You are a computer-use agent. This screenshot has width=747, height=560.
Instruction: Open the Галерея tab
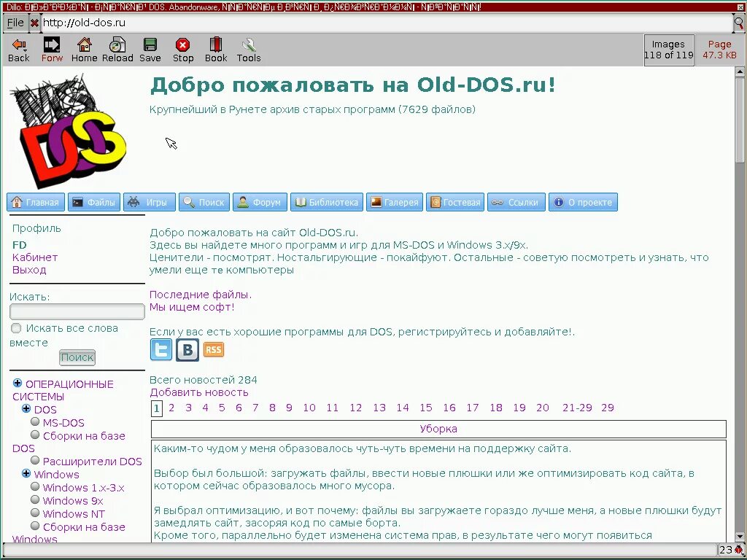click(395, 203)
